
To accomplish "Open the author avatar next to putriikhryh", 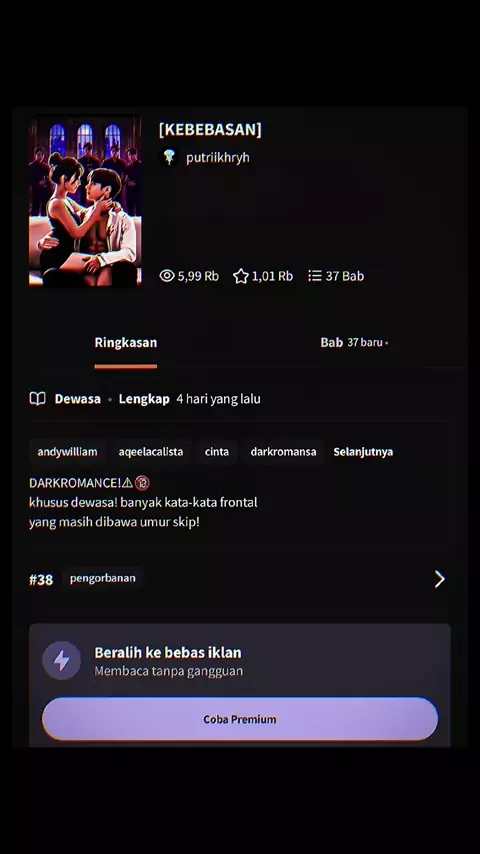I will point(169,157).
